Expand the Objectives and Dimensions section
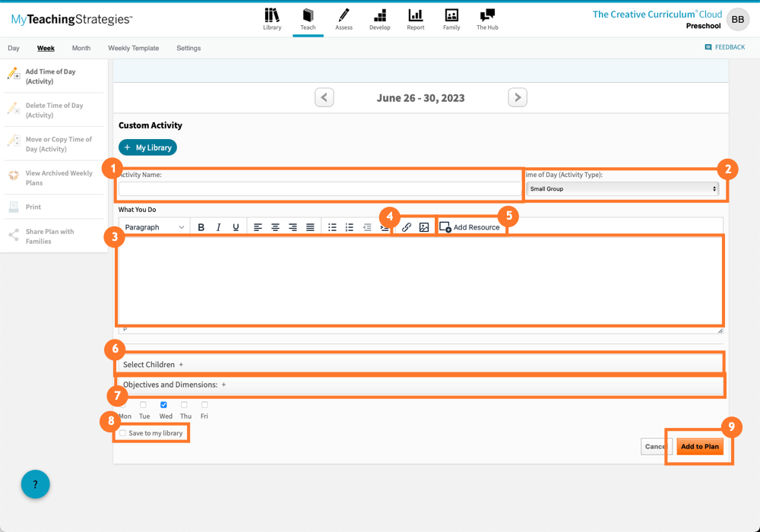This screenshot has width=760, height=532. pyautogui.click(x=223, y=385)
